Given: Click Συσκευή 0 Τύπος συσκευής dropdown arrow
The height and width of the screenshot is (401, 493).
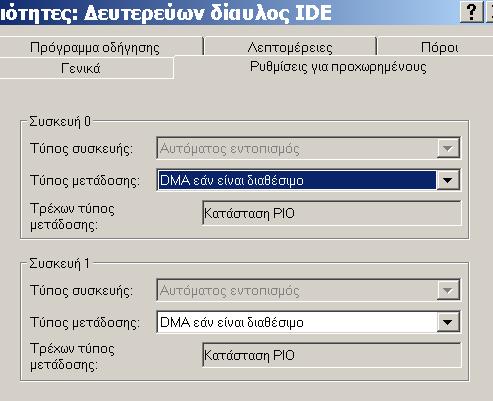Looking at the screenshot, I should click(x=448, y=148).
